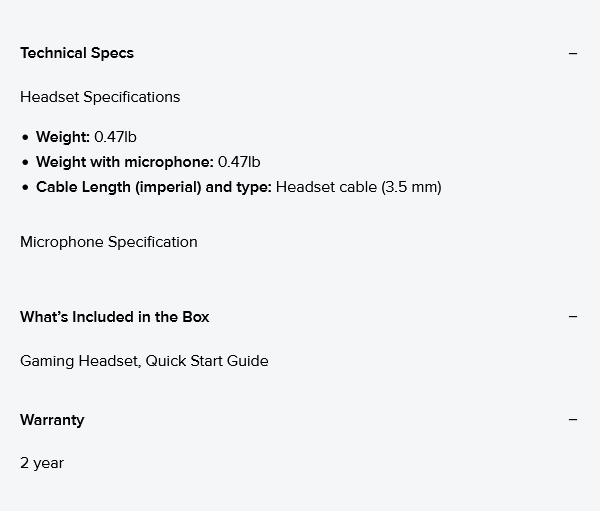Collapse What's Included in the Box minus icon
The image size is (600, 511).
[x=573, y=317]
